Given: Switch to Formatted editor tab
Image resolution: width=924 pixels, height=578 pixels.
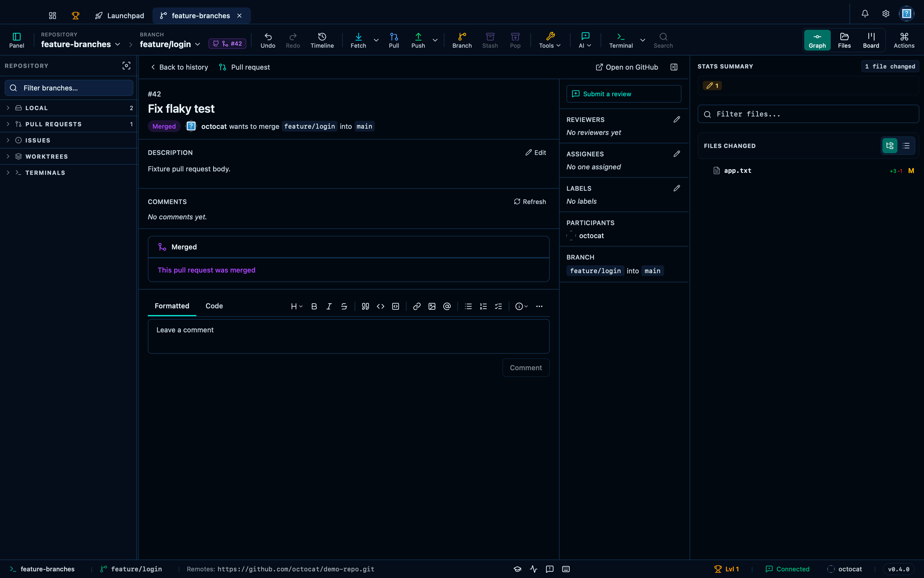Looking at the screenshot, I should click(172, 306).
